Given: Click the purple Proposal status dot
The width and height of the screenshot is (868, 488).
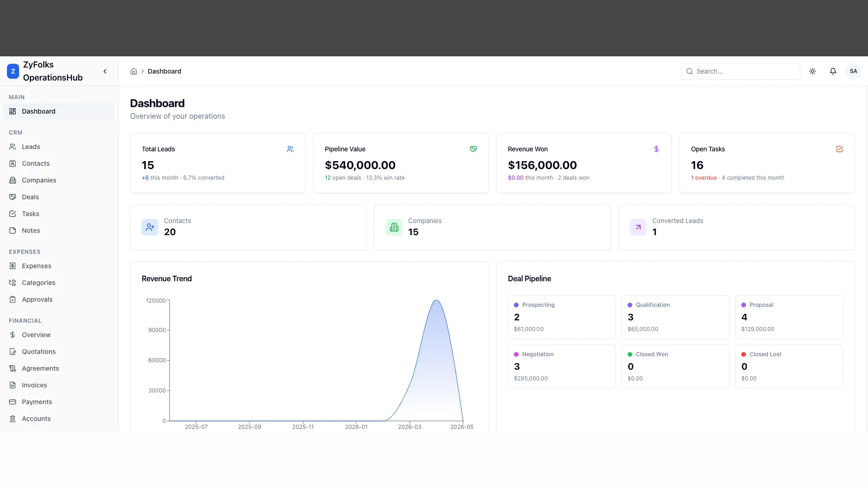Looking at the screenshot, I should point(744,305).
